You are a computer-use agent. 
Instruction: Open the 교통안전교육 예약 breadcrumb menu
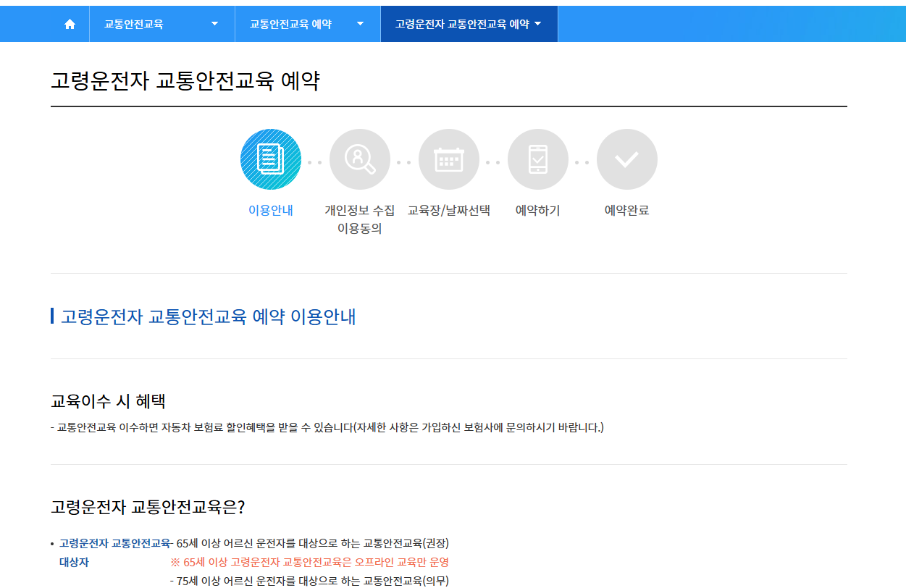308,24
